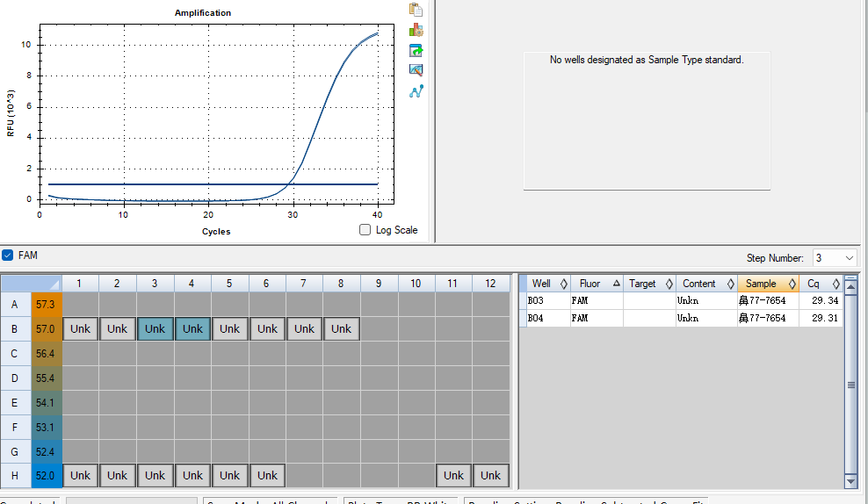Screen dimensions: 868x504
Task: Sort by Sample column diamond icon
Action: (792, 284)
